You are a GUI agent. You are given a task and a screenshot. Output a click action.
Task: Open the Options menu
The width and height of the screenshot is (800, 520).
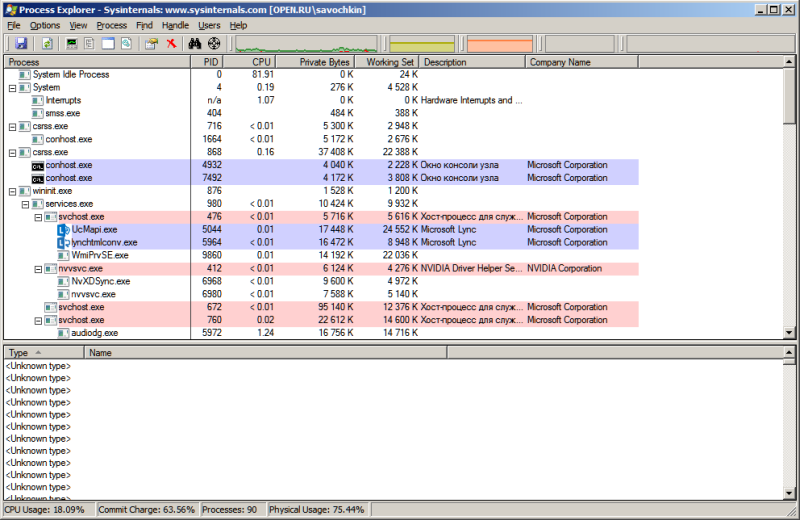point(44,25)
